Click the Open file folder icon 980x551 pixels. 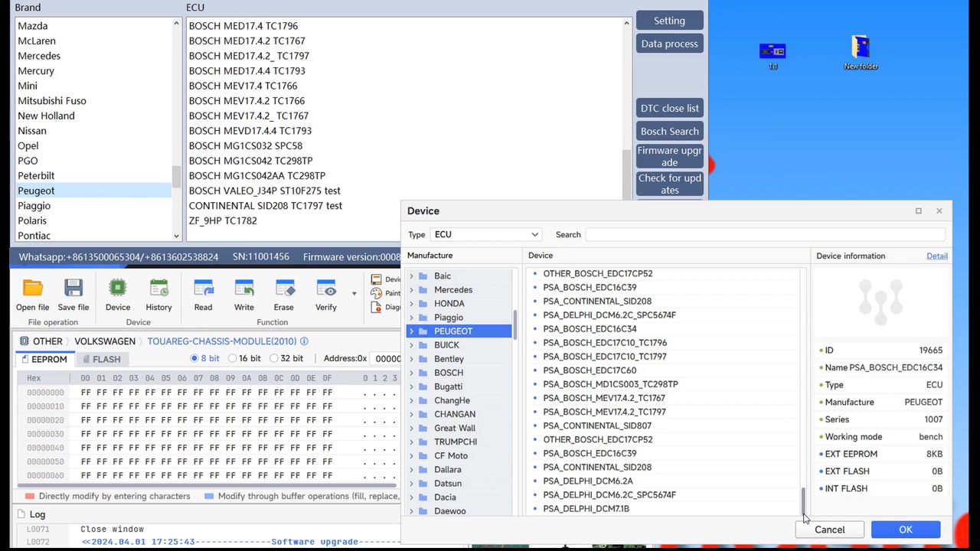coord(32,289)
